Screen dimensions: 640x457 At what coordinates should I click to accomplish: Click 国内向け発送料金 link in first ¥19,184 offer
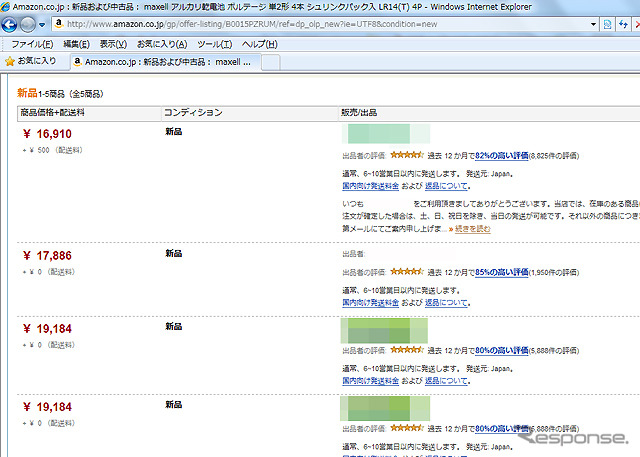click(x=371, y=381)
